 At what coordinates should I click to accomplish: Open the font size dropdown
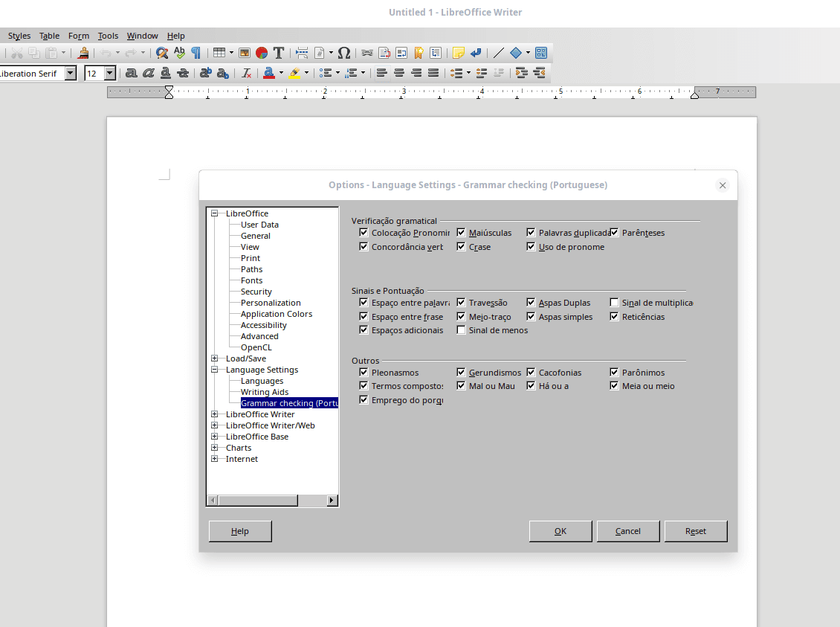tap(110, 73)
